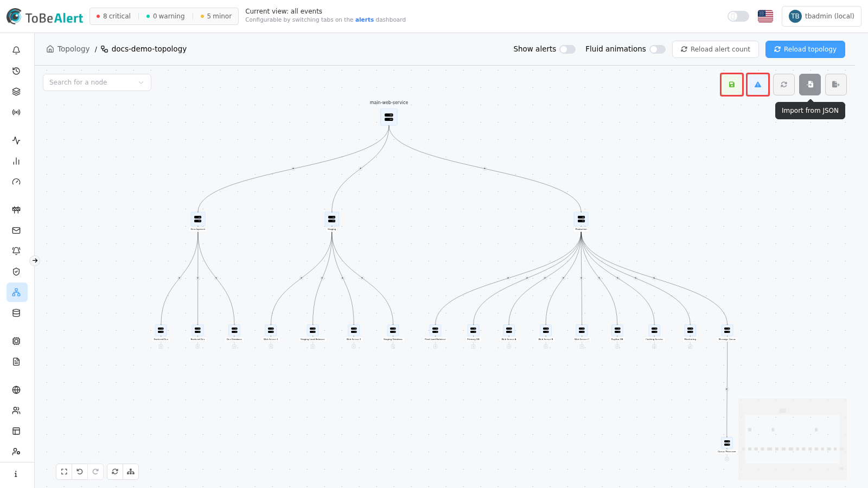Click the bottom-left canvas refresh icon
Viewport: 868px width, 488px height.
[115, 472]
